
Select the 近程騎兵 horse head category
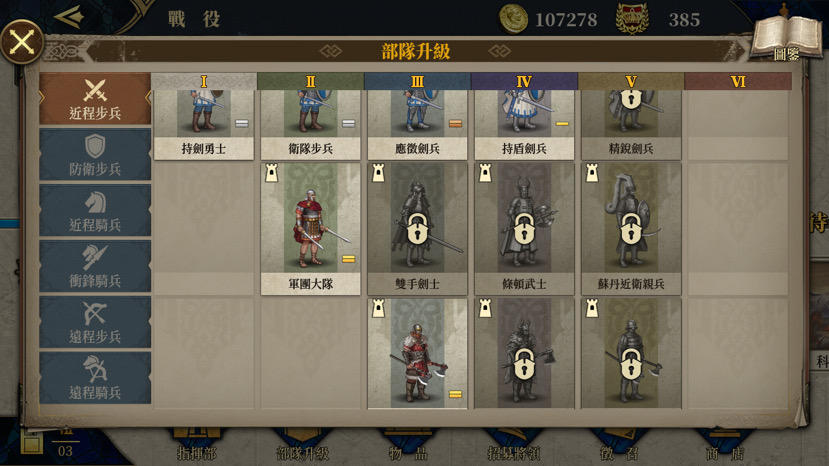tap(95, 211)
